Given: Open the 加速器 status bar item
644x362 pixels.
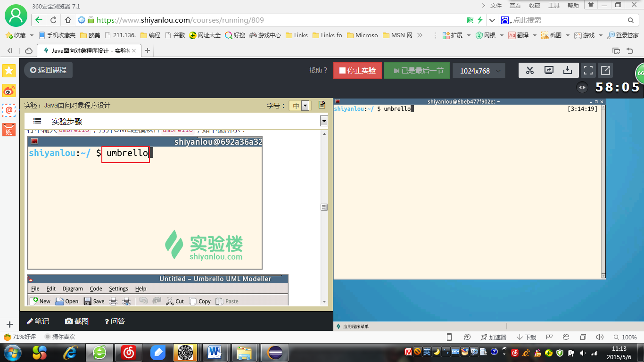Looking at the screenshot, I should click(494, 337).
